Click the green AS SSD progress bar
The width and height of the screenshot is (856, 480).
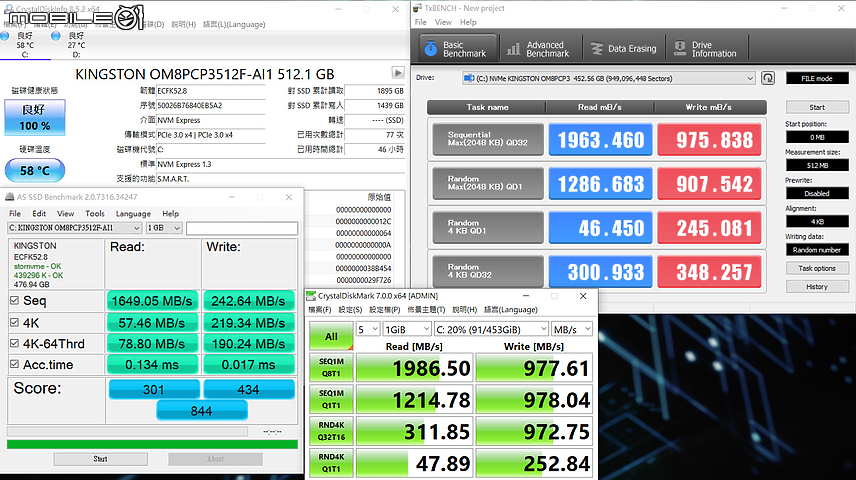(x=152, y=445)
